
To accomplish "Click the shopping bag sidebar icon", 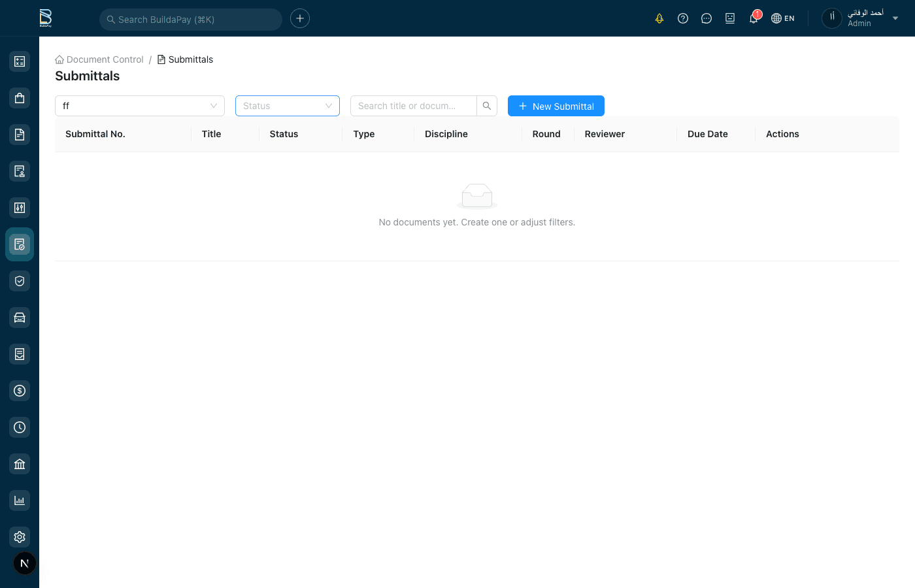I will tap(20, 98).
